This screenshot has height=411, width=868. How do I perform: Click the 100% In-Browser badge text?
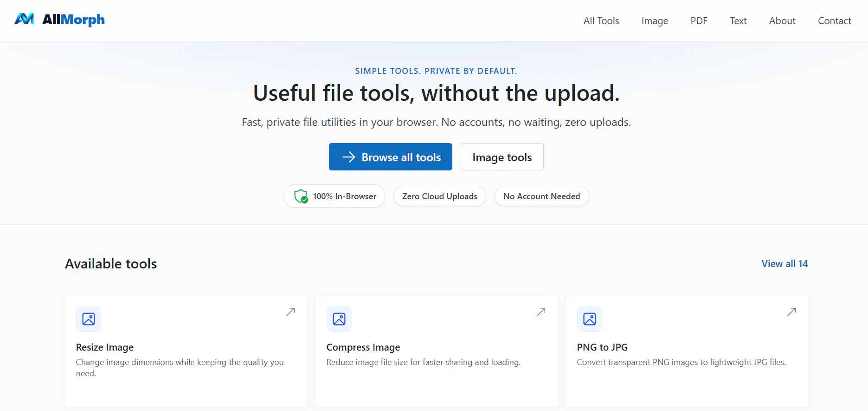[x=345, y=196]
